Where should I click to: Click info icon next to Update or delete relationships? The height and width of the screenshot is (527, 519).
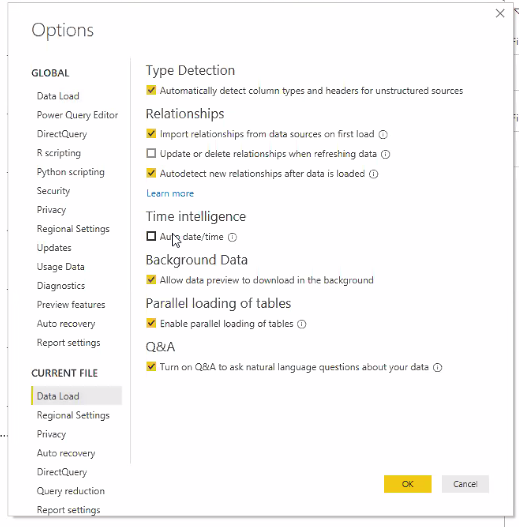click(x=385, y=154)
